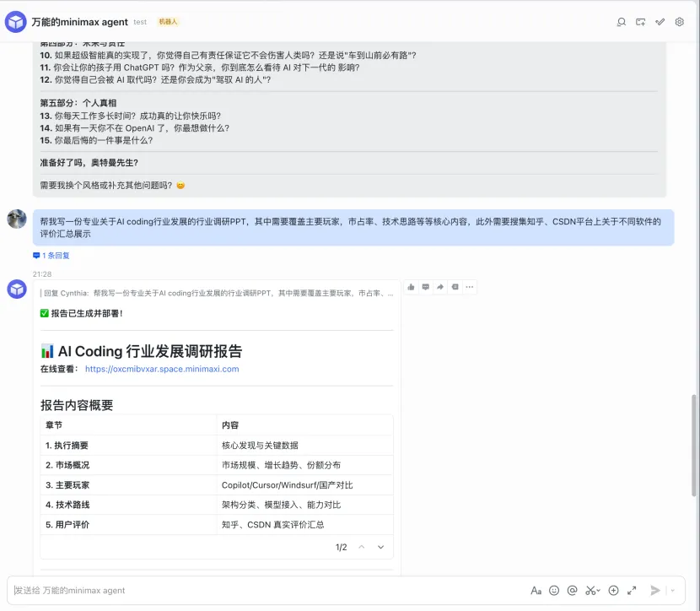Use the scissors screenshot tool in the toolbar
700x611 pixels.
[x=590, y=590]
